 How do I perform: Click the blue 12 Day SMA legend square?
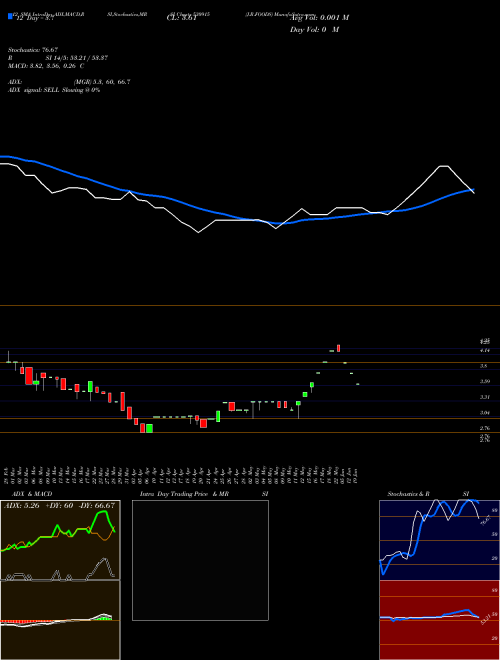[x=10, y=16]
